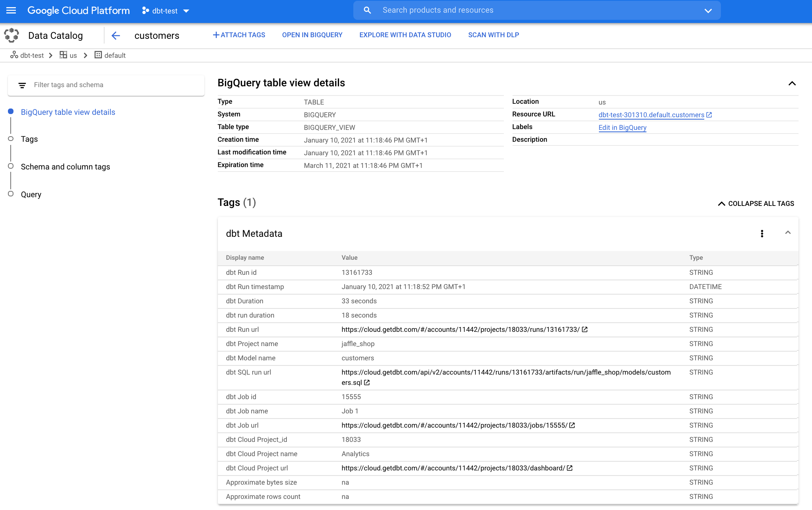Click Open in BigQuery
The image size is (812, 510).
click(312, 35)
